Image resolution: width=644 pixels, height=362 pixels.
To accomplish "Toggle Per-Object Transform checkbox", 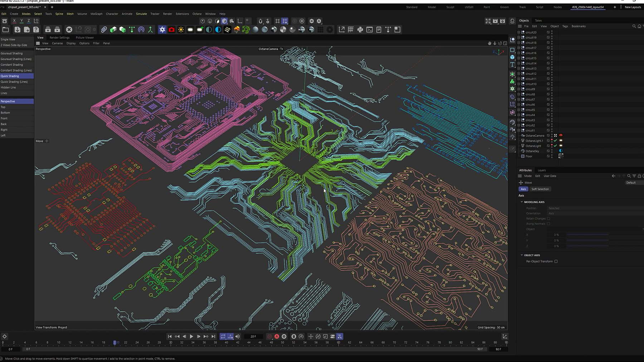I will click(x=556, y=261).
